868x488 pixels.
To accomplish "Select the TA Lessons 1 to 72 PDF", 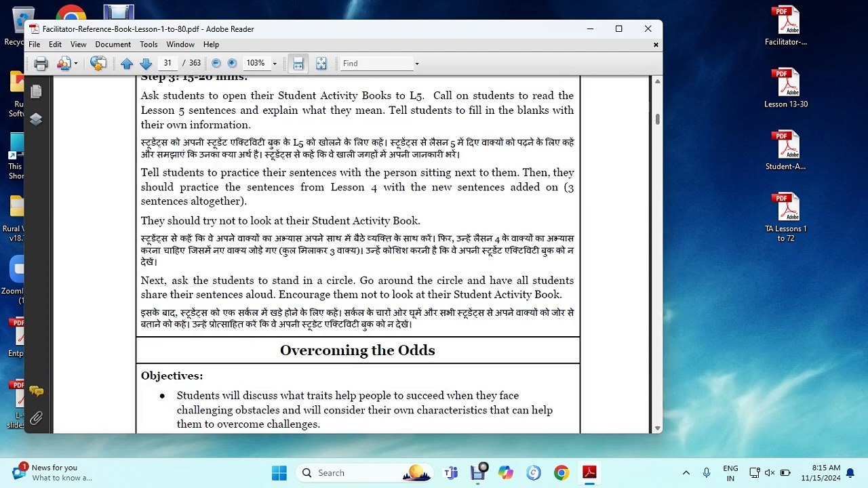I will pyautogui.click(x=785, y=218).
